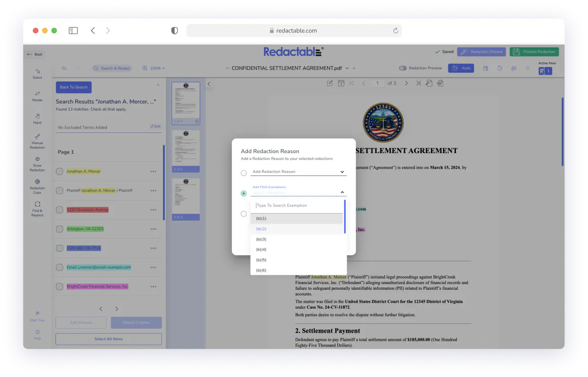Open the 100% zoom level dropdown
Screen dimensions: 588x377
[x=157, y=68]
